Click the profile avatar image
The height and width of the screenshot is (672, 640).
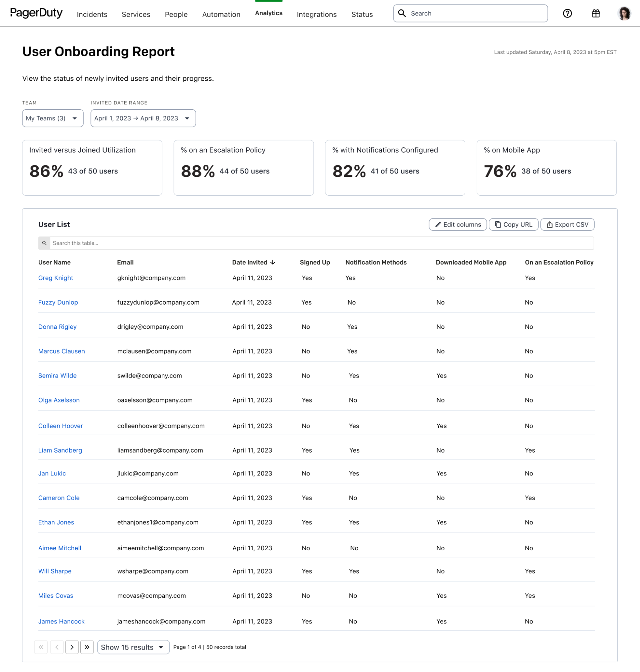point(625,13)
